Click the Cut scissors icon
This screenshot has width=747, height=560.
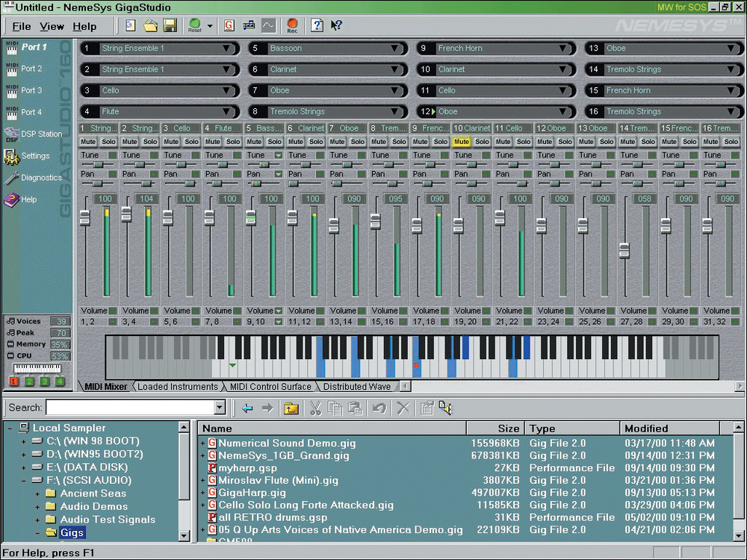[314, 408]
